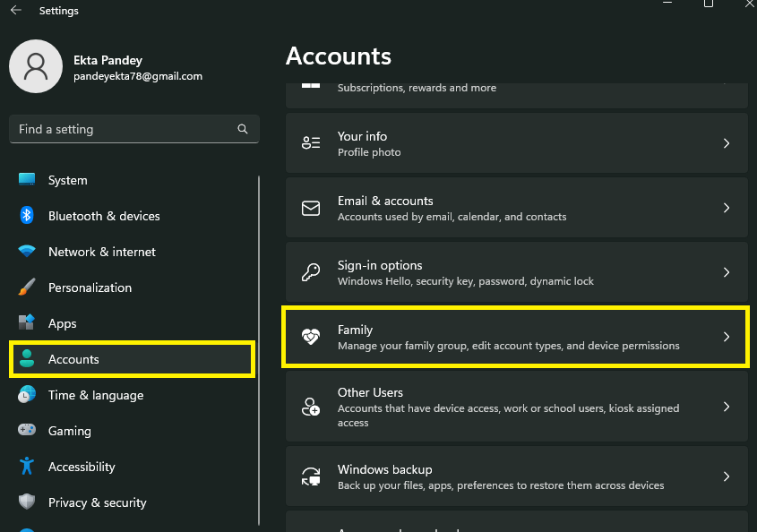Click the Privacy & security shield icon
Screen dimensions: 757x532
tap(27, 502)
